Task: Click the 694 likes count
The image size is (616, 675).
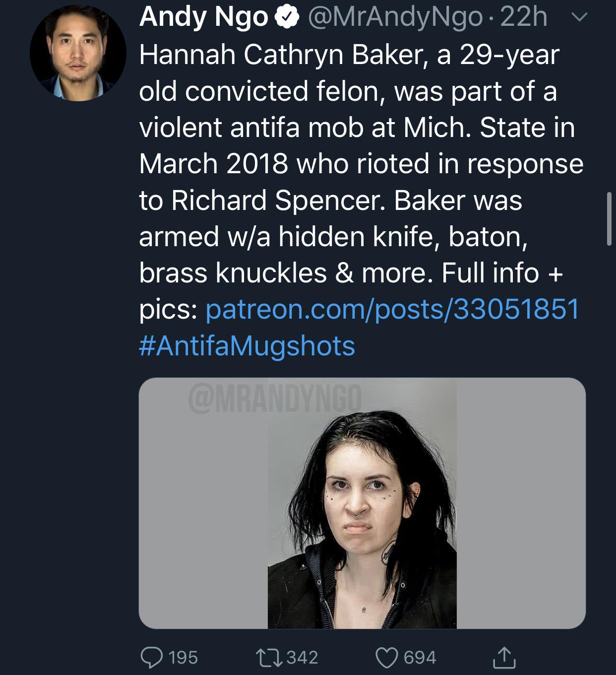Action: coord(420,658)
